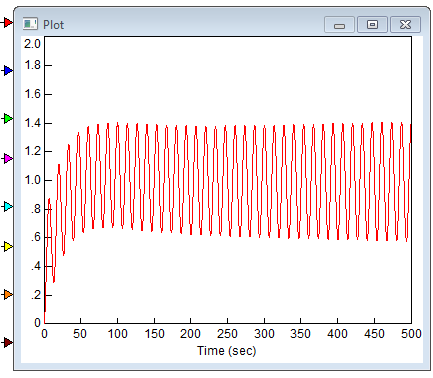The width and height of the screenshot is (433, 378).
Task: Click the .2 y-axis tick label
Action: click(x=35, y=295)
